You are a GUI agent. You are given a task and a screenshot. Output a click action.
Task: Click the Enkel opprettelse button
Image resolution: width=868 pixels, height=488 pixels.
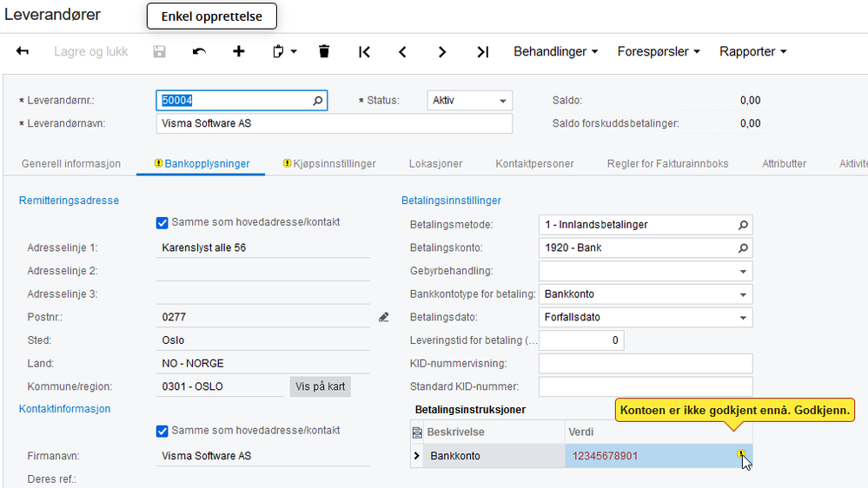click(x=211, y=16)
